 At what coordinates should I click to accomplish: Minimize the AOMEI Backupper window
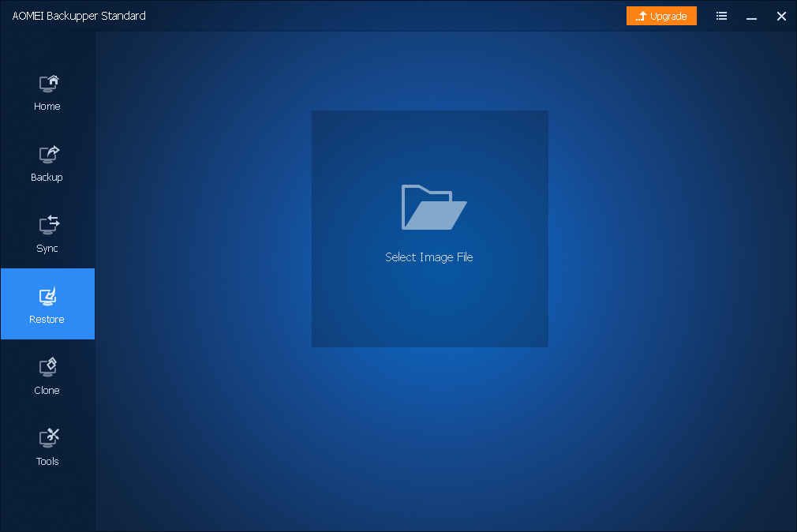click(x=751, y=17)
